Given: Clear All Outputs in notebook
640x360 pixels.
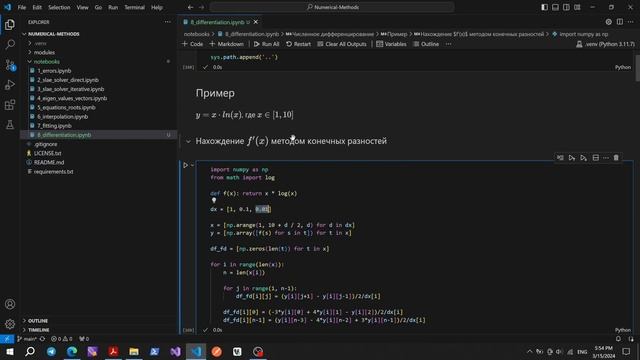Looking at the screenshot, I should tap(342, 44).
